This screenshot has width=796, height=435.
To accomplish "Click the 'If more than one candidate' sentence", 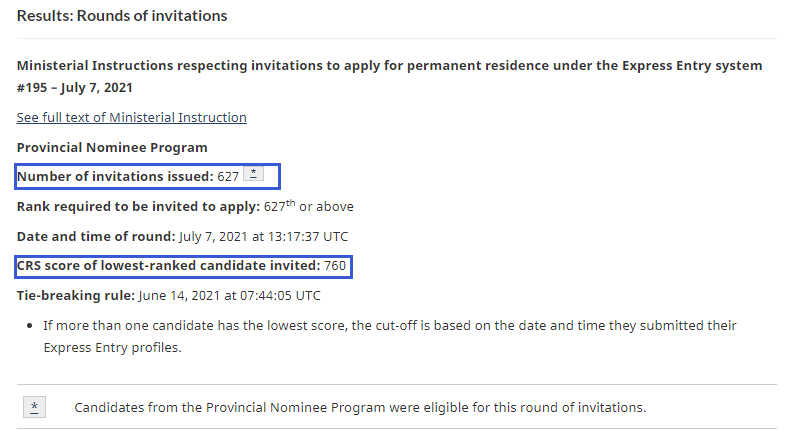I will click(390, 337).
